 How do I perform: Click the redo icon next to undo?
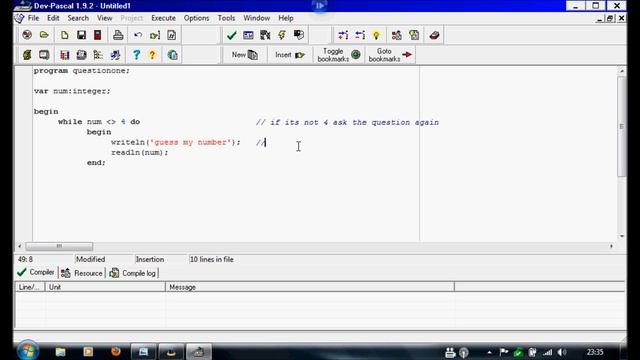tap(155, 35)
